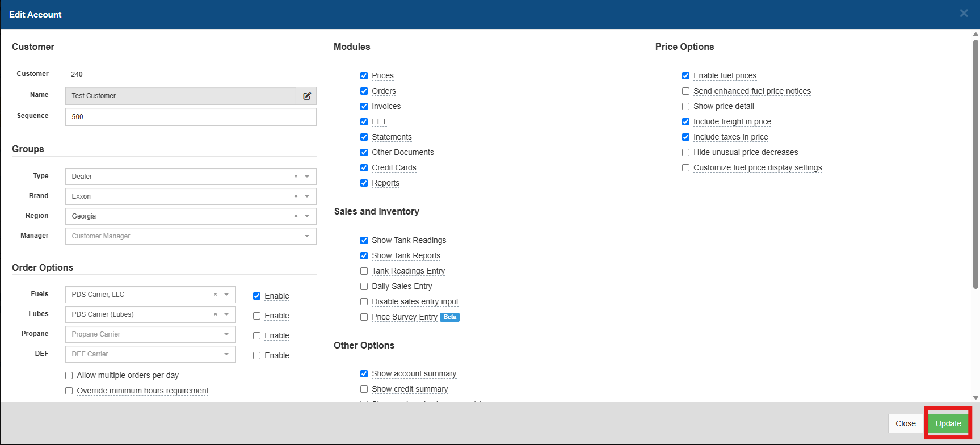Uncheck the Orders module
The height and width of the screenshot is (445, 980).
click(x=364, y=91)
